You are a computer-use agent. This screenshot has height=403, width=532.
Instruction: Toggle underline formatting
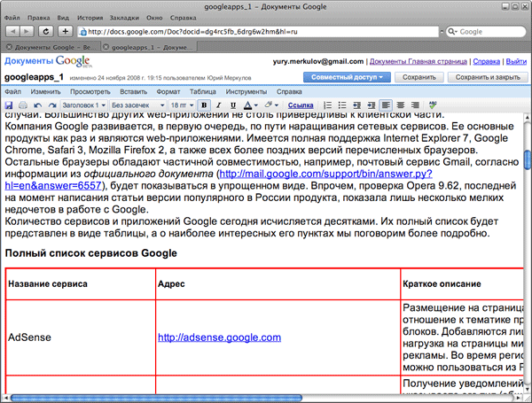click(x=232, y=105)
